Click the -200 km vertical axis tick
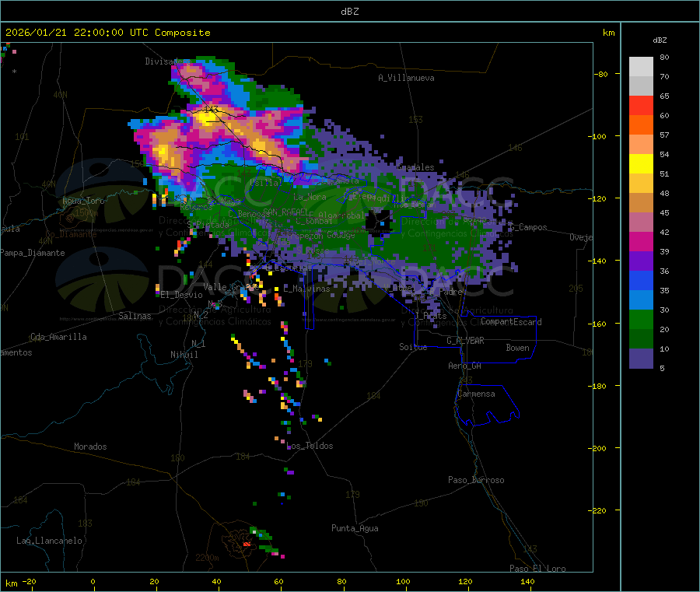The height and width of the screenshot is (592, 700). pyautogui.click(x=600, y=448)
